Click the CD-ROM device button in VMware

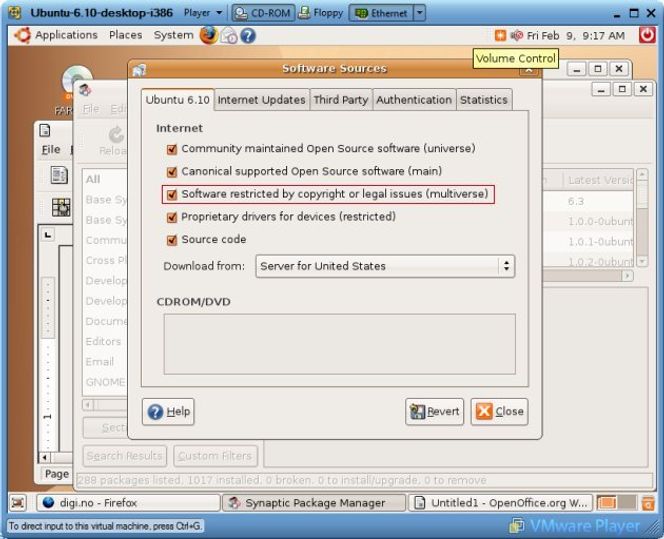click(263, 13)
